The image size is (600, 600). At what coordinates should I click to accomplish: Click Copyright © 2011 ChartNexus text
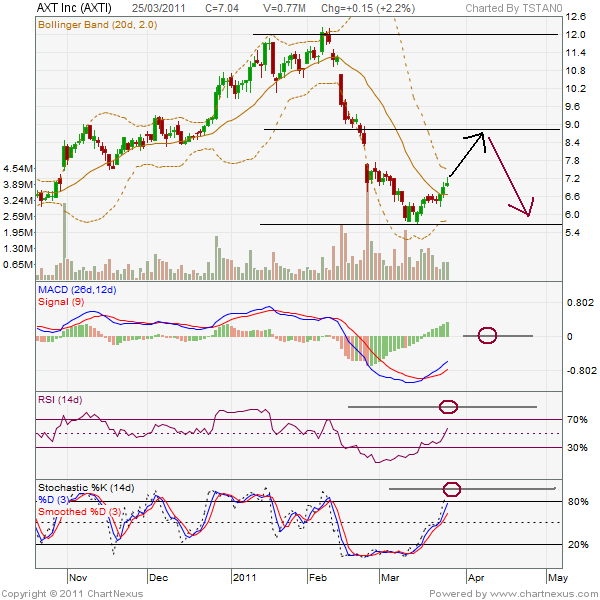tap(72, 594)
